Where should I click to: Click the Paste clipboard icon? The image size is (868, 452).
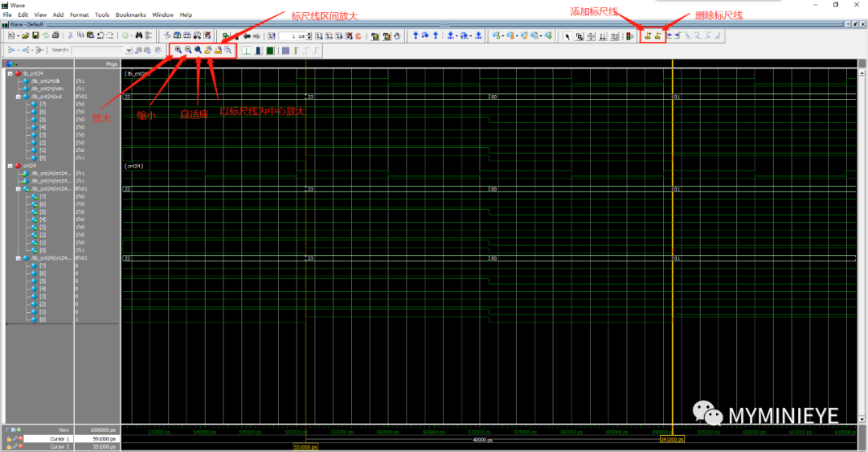(90, 35)
